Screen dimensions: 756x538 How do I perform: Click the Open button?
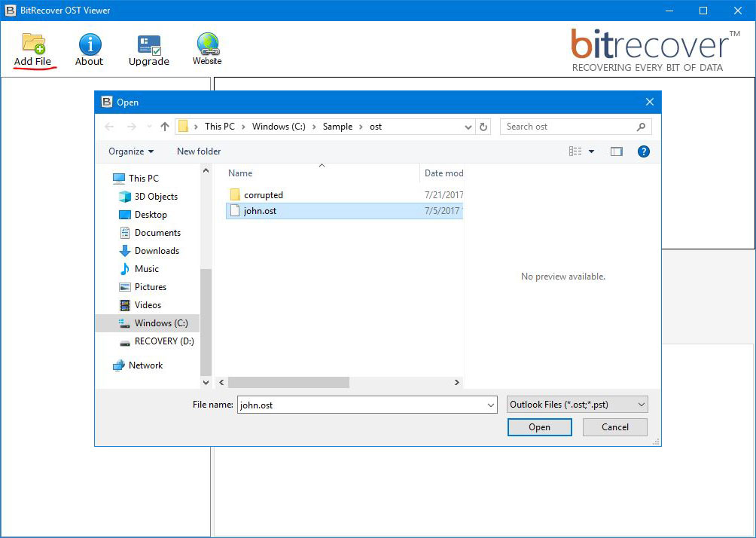[x=540, y=427]
